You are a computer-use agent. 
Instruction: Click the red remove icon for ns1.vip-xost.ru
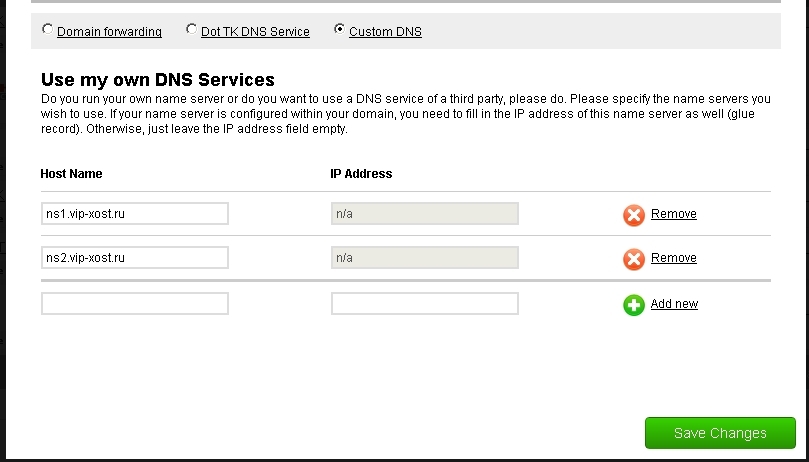(x=633, y=215)
